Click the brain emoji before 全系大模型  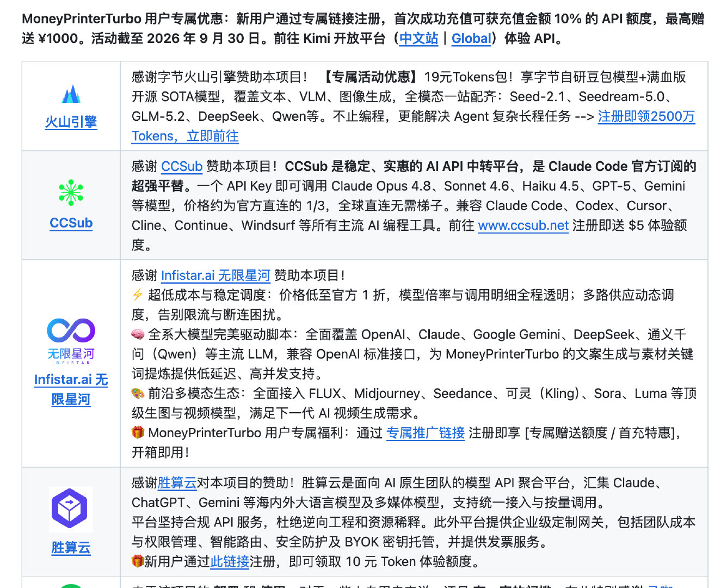pyautogui.click(x=138, y=334)
